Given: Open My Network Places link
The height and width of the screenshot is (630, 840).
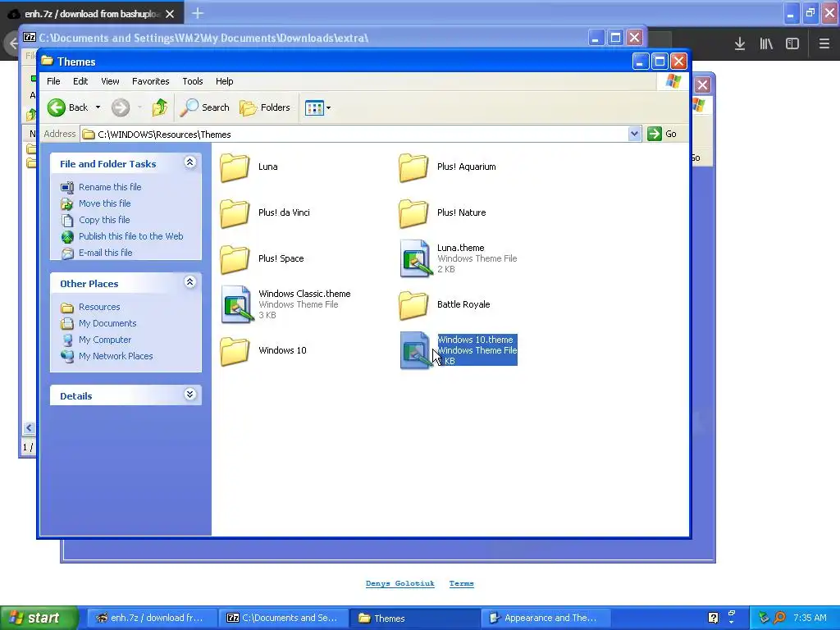Looking at the screenshot, I should point(116,356).
